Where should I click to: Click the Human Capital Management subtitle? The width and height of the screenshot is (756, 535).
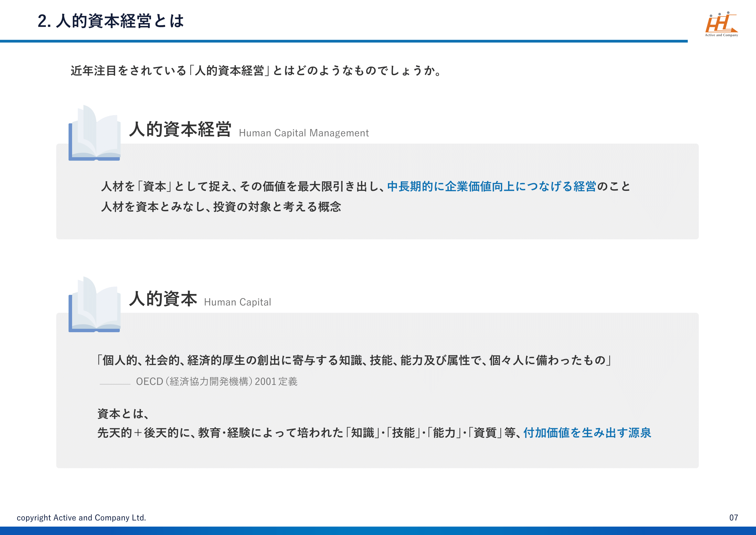(x=303, y=133)
